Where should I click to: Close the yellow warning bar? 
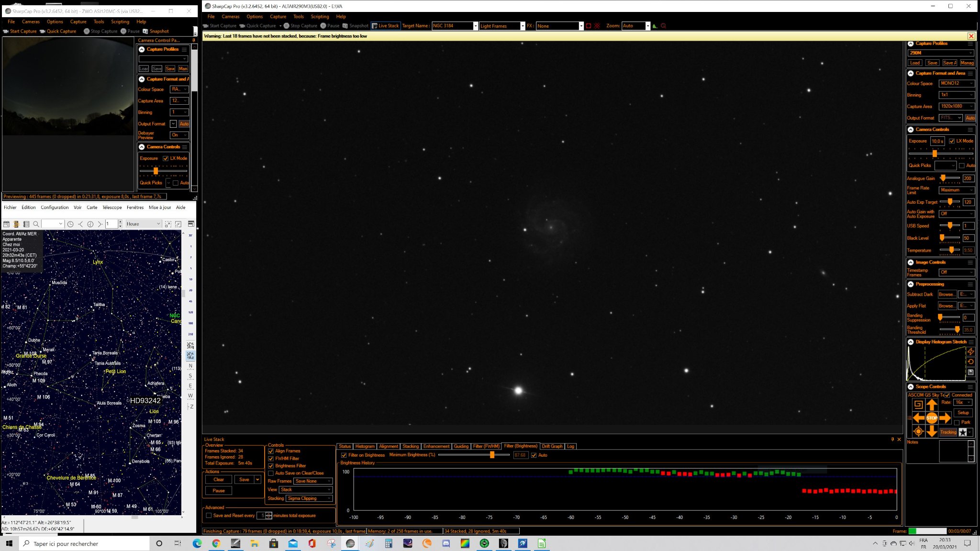[x=971, y=36]
